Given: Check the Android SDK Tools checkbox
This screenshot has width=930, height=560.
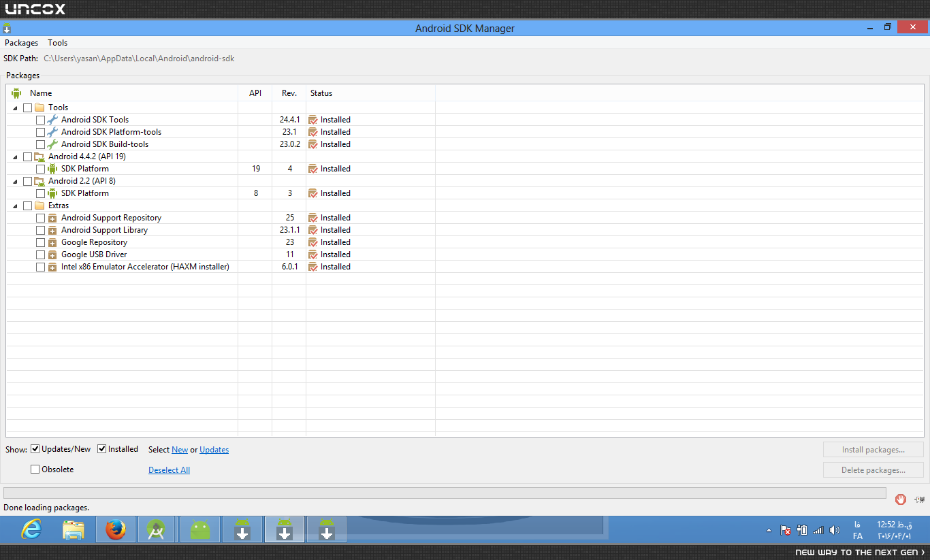Looking at the screenshot, I should tap(40, 120).
